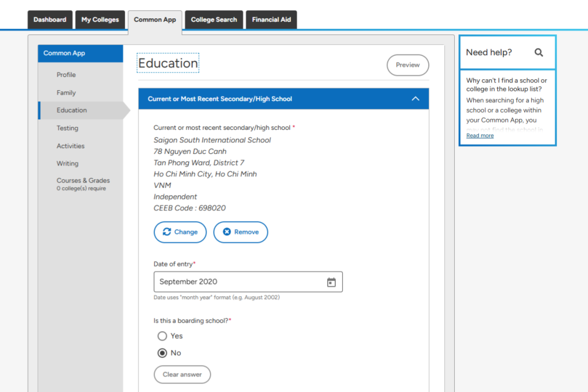Viewport: 588px width, 392px height.
Task: Open Courses & Grades in sidebar
Action: pos(83,180)
